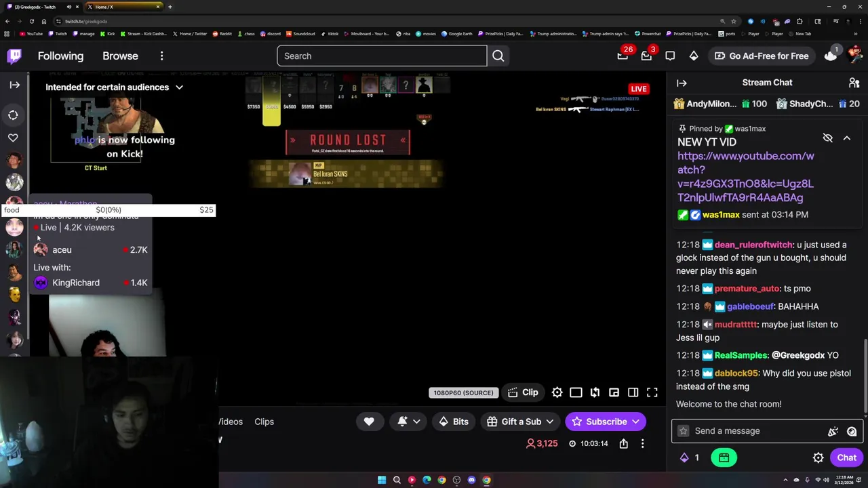Open chat settings gear icon
The width and height of the screenshot is (868, 488).
coord(818,457)
